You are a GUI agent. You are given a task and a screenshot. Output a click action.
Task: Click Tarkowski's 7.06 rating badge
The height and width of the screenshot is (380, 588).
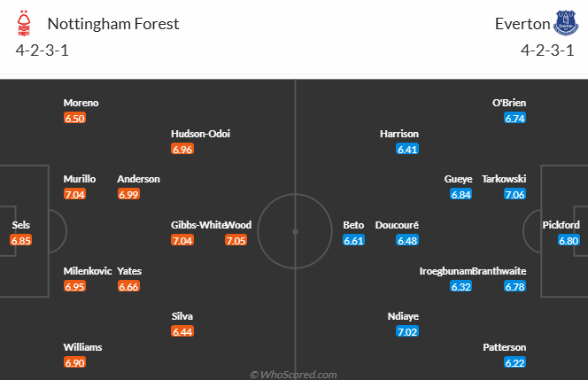(515, 194)
